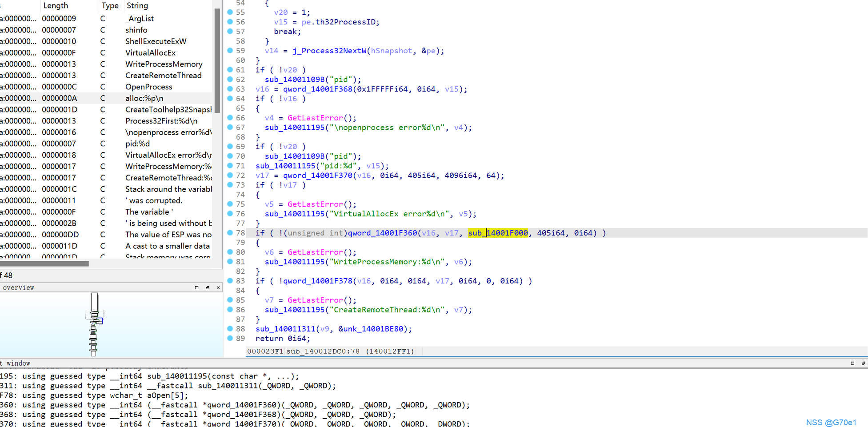Maximize the overview panel
The image size is (868, 427).
pyautogui.click(x=196, y=287)
